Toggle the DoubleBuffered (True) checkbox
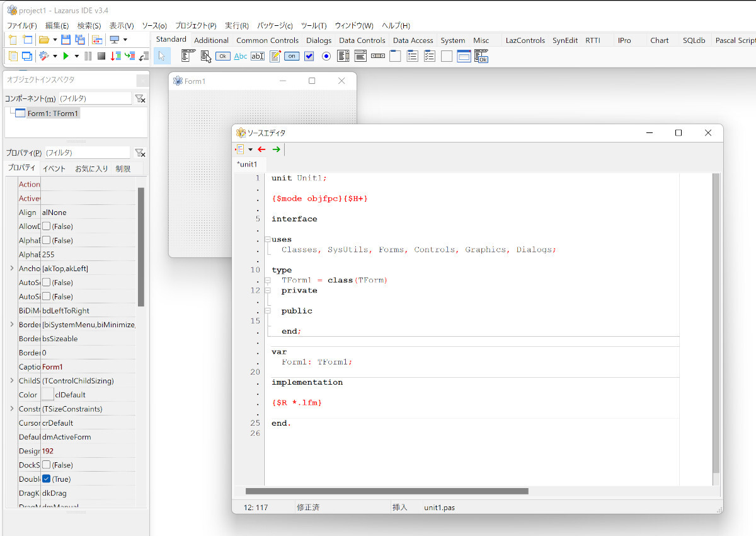The width and height of the screenshot is (756, 536). pos(46,479)
